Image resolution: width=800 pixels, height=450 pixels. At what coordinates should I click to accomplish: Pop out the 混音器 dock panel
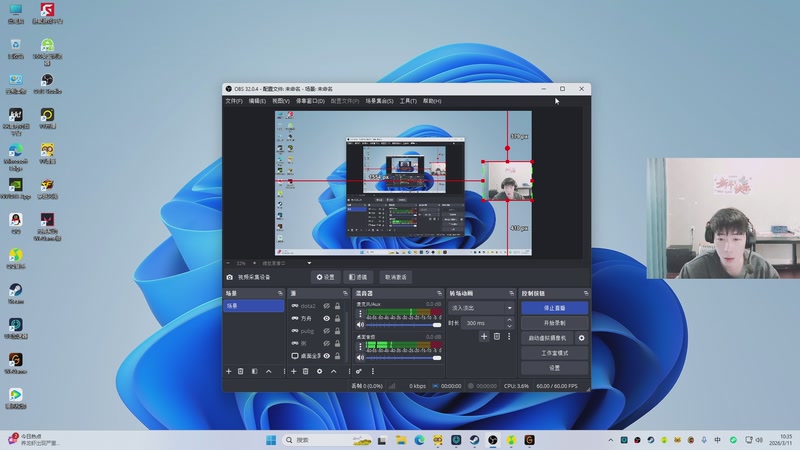(439, 293)
